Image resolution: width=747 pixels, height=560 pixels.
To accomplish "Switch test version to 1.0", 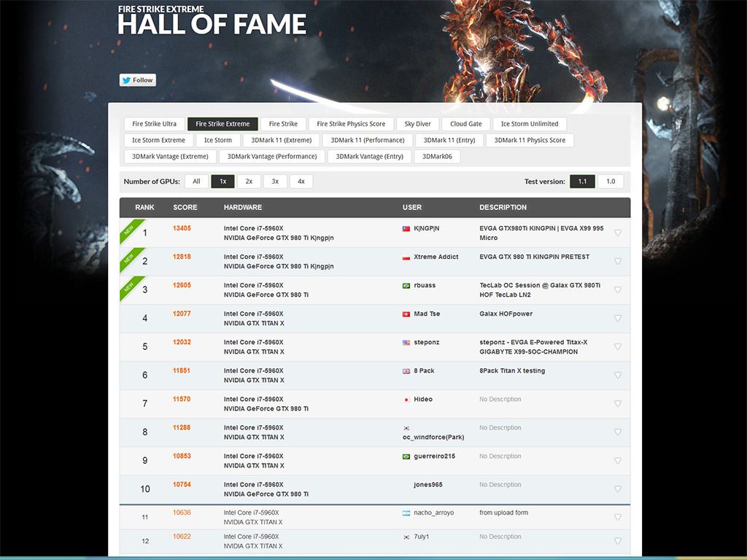I will [611, 182].
